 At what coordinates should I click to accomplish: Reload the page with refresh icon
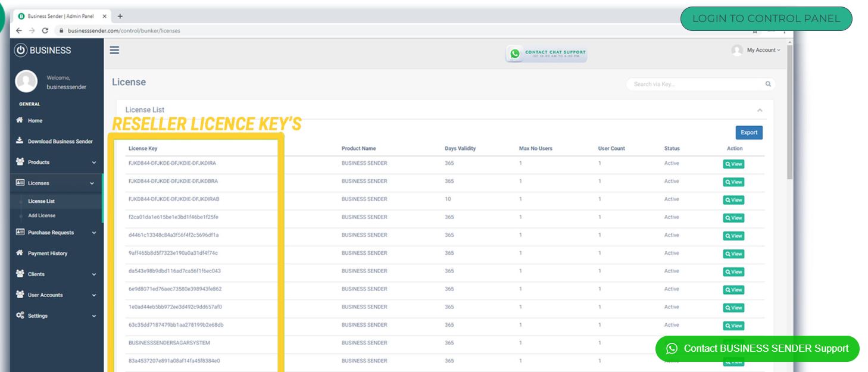(45, 30)
